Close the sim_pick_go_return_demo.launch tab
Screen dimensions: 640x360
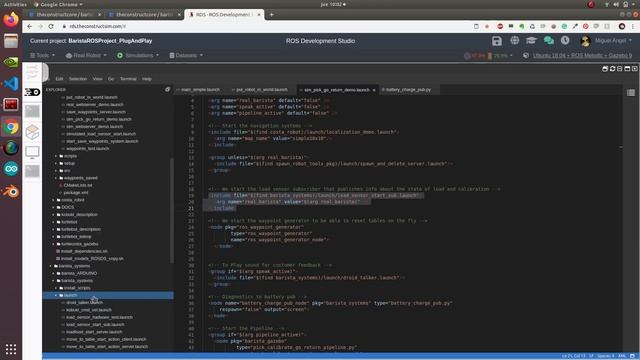[374, 90]
